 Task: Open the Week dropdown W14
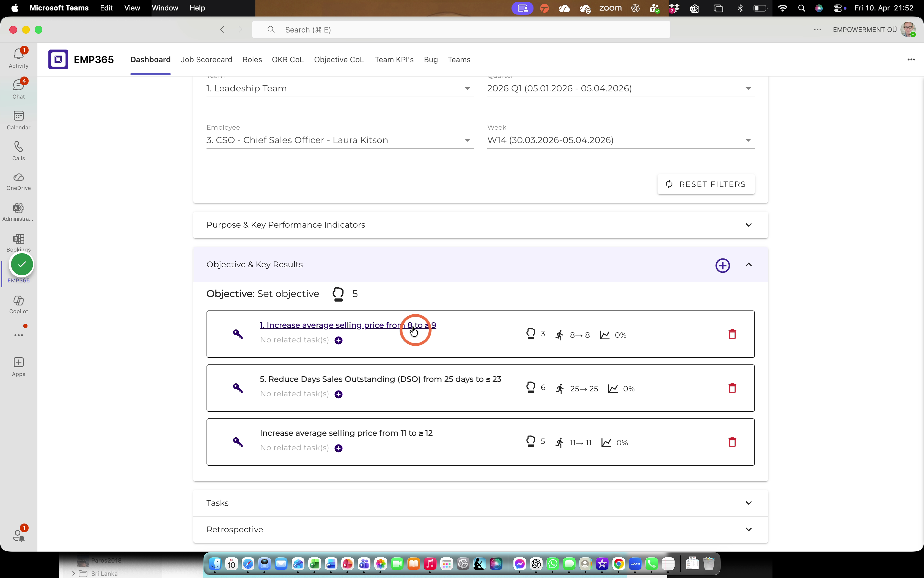[620, 140]
